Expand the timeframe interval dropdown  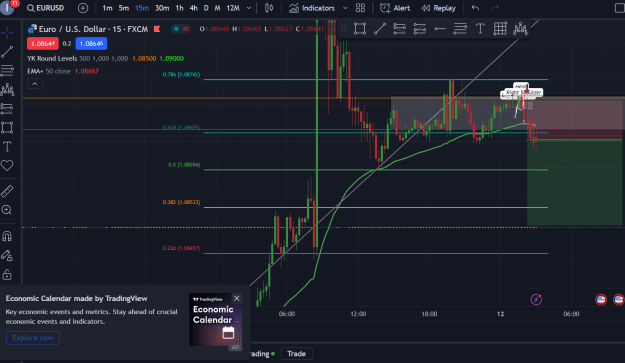[249, 8]
